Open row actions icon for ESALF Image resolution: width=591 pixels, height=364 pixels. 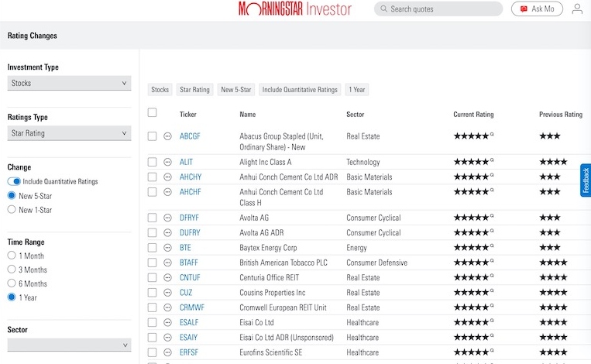coord(167,322)
